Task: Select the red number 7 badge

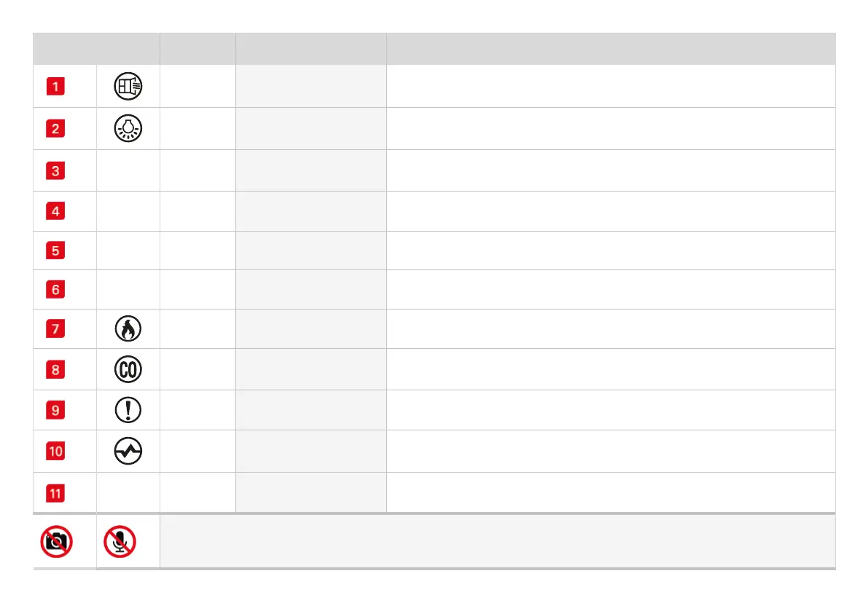Action: click(x=56, y=329)
